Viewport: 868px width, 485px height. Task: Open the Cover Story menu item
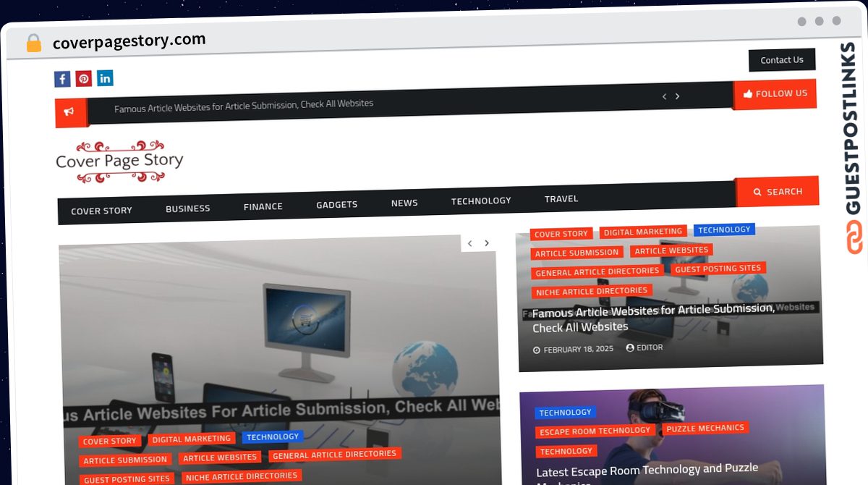point(101,211)
